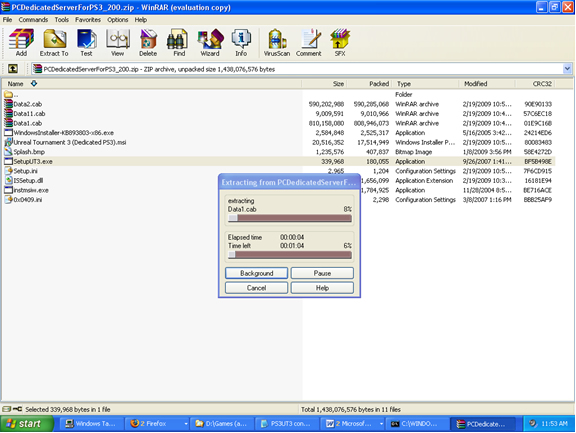Click the Comment toolbar icon
576x433 pixels.
[310, 39]
